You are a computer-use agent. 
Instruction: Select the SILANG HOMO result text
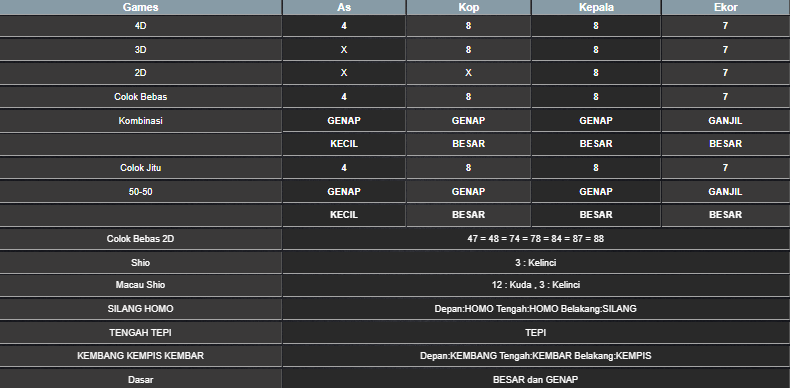coord(536,308)
